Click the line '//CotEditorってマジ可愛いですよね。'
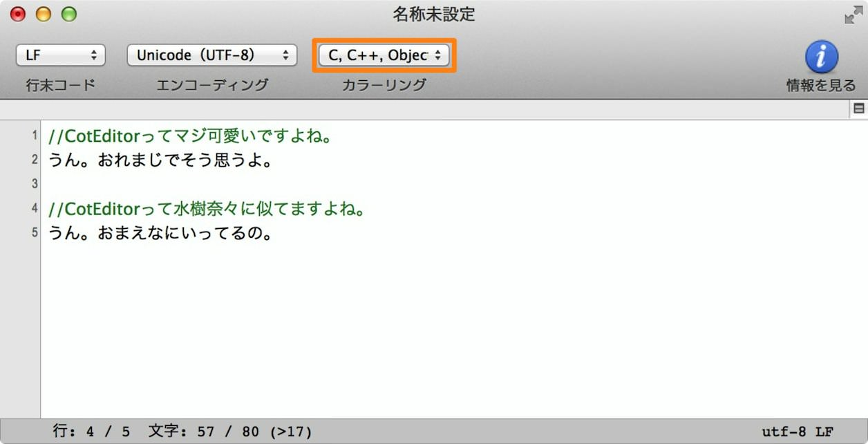 pyautogui.click(x=191, y=136)
